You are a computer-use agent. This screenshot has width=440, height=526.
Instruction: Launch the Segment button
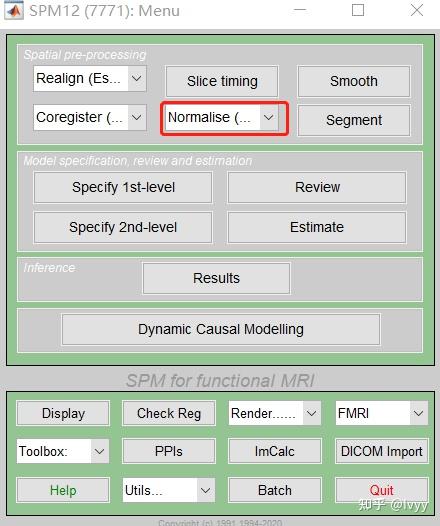(x=354, y=120)
